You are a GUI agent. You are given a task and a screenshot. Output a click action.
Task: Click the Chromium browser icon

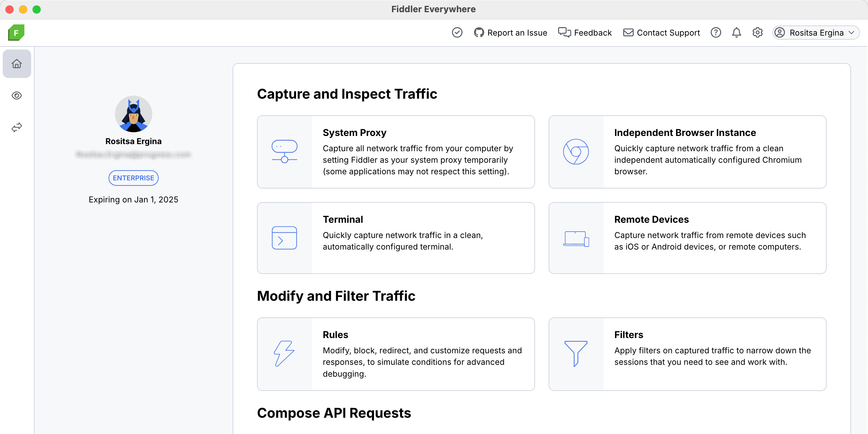576,152
